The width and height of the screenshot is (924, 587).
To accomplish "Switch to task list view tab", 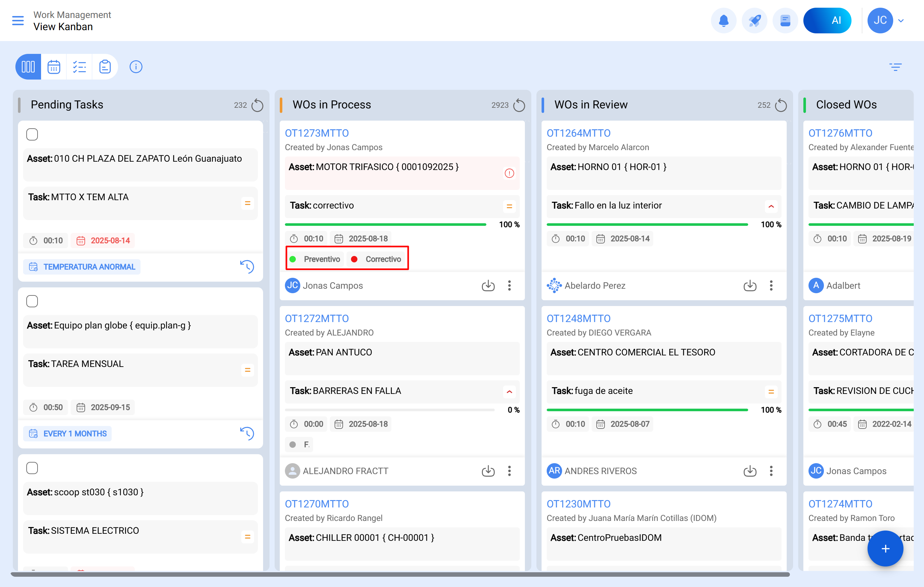I will pyautogui.click(x=80, y=67).
